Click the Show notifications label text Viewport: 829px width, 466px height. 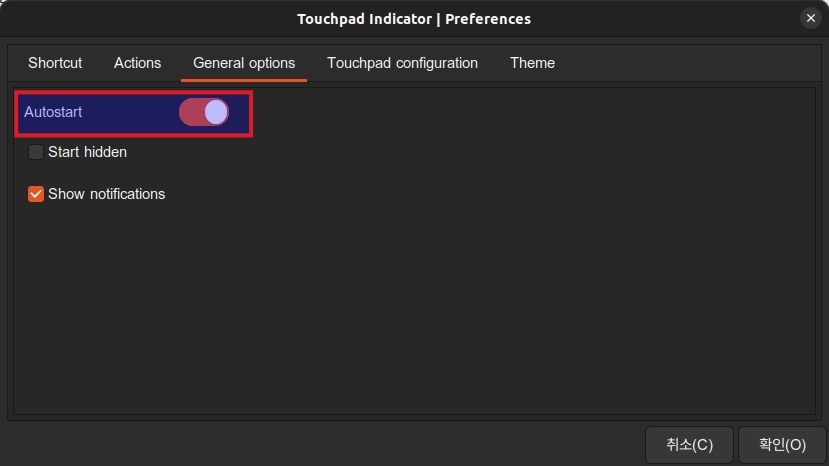[x=106, y=194]
